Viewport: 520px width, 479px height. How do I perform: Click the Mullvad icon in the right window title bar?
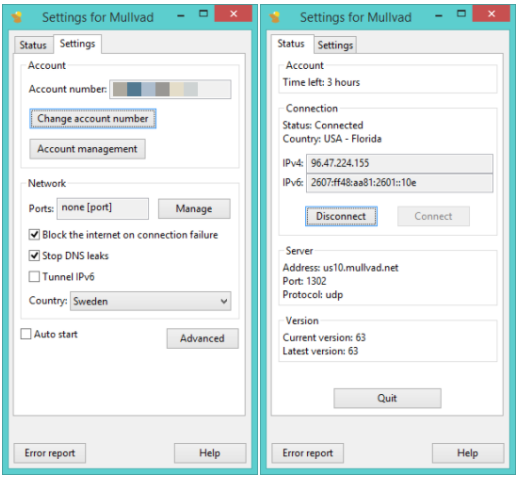coord(275,17)
